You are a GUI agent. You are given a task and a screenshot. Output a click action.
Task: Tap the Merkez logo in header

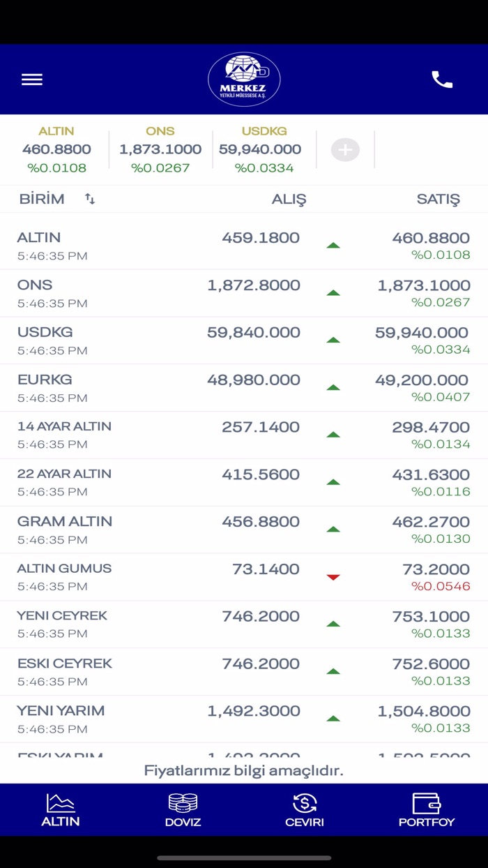[244, 80]
